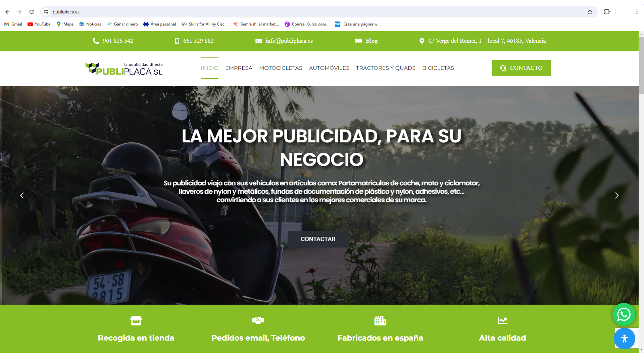
Task: Select the EMPRESA menu item
Action: 239,68
